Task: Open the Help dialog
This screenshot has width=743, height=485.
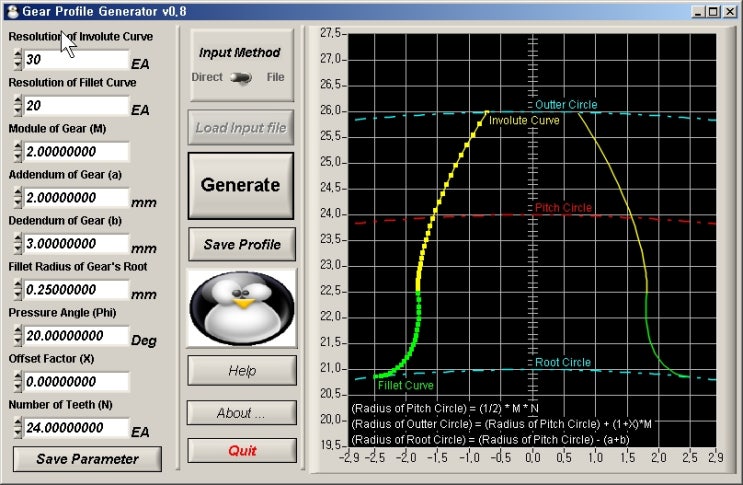Action: pos(242,370)
